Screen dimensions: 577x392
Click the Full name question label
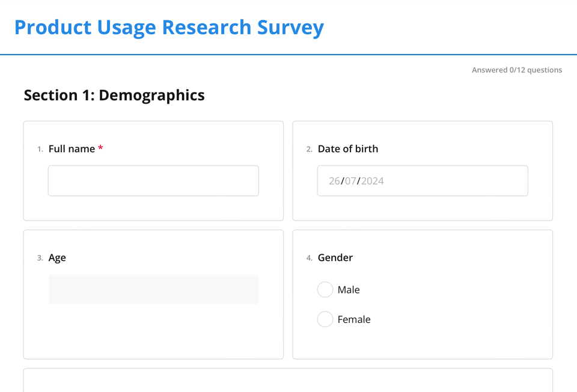72,149
